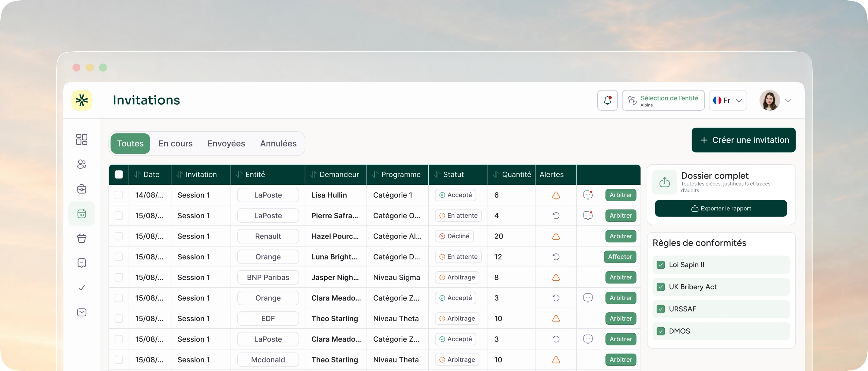Open the Fr language dropdown

coord(728,100)
